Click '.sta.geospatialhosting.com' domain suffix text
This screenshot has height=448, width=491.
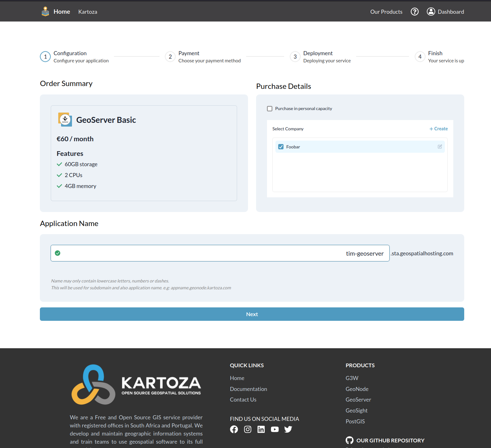[x=422, y=253]
